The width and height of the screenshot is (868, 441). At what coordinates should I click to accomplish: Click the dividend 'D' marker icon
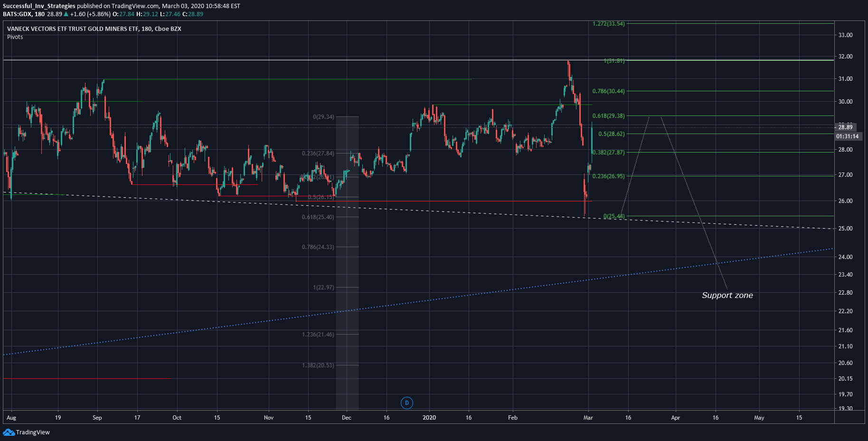tap(406, 403)
